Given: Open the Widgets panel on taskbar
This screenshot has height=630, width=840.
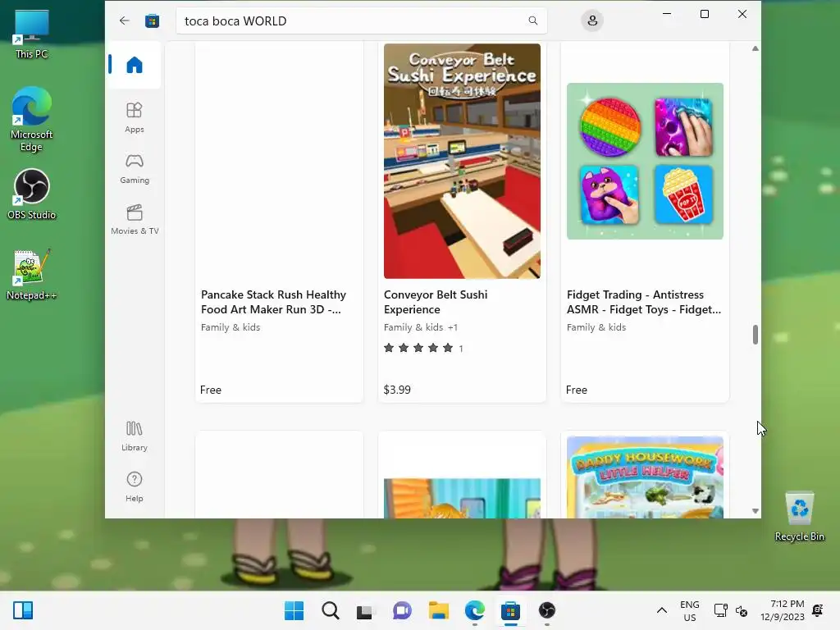Looking at the screenshot, I should [23, 610].
